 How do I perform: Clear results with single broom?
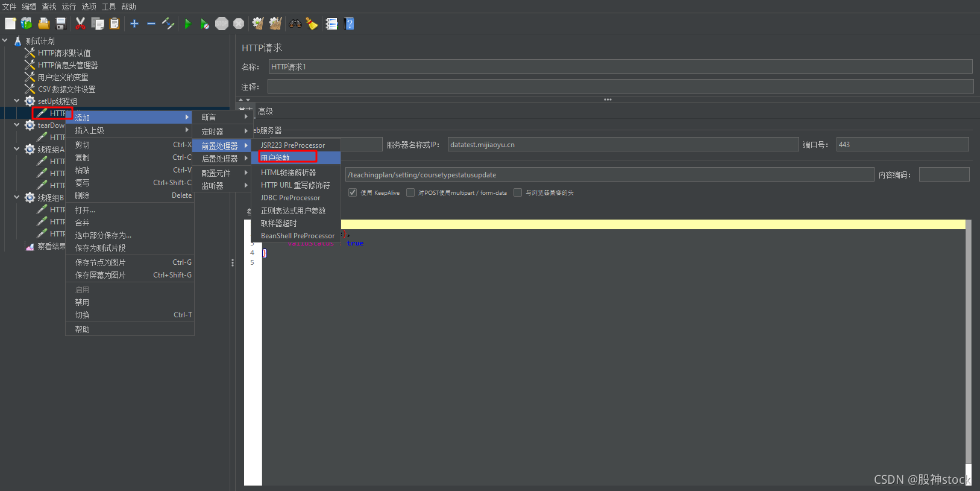click(x=258, y=24)
